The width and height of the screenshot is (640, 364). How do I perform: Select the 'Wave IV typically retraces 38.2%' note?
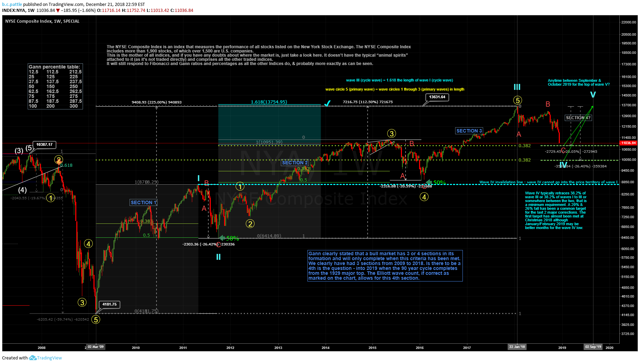point(556,210)
